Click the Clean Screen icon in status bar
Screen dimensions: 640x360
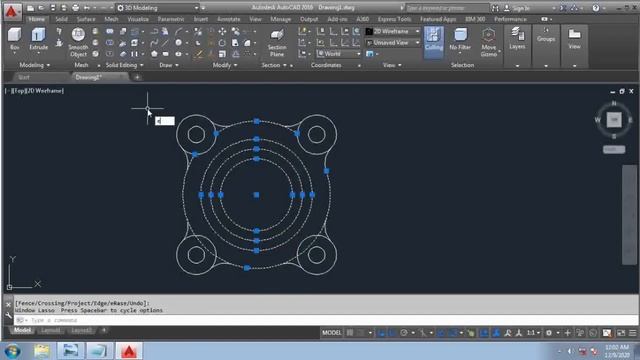pyautogui.click(x=621, y=333)
